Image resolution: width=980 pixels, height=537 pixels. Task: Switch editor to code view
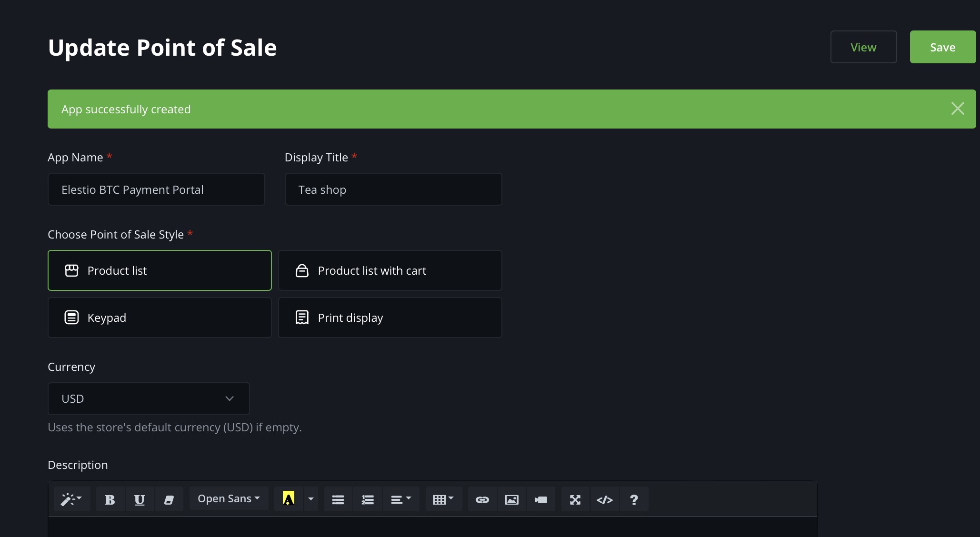[x=604, y=499]
